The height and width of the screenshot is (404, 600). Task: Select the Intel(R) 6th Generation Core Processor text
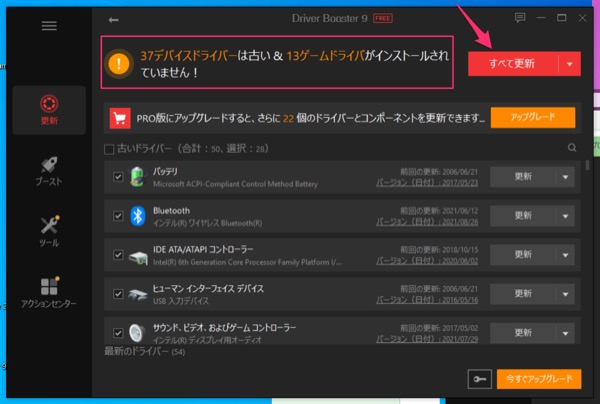[x=247, y=262]
